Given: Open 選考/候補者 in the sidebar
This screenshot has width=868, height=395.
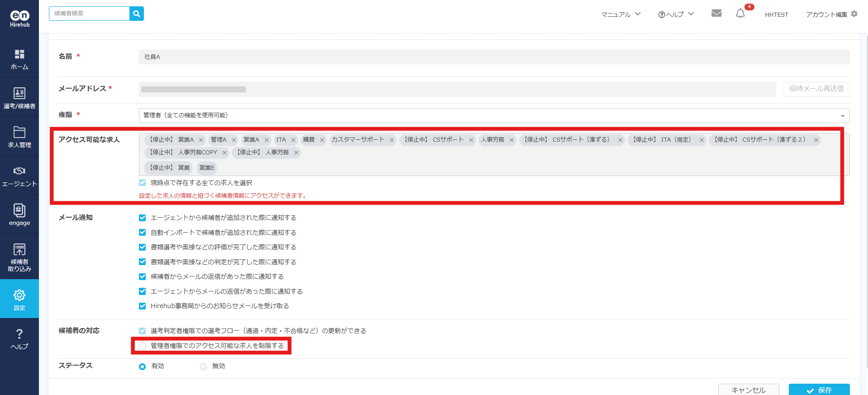Looking at the screenshot, I should coord(19,98).
